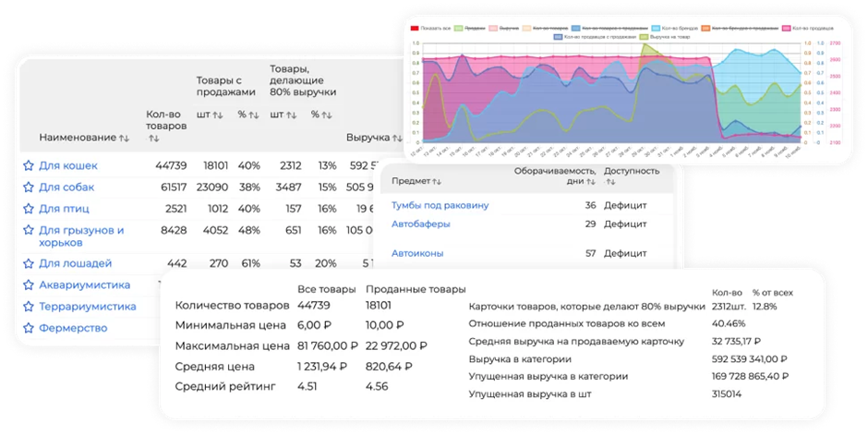Sort table by Наименование column
868x435 pixels.
coord(84,138)
